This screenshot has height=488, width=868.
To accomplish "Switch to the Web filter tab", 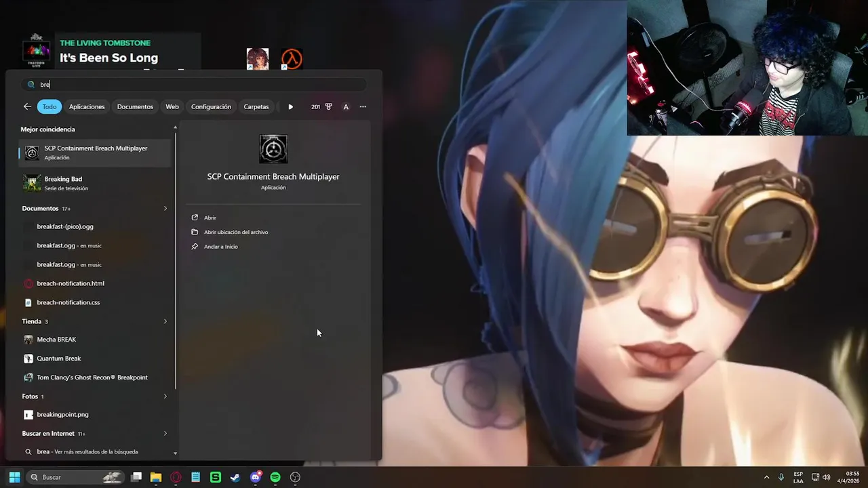I will (x=172, y=106).
